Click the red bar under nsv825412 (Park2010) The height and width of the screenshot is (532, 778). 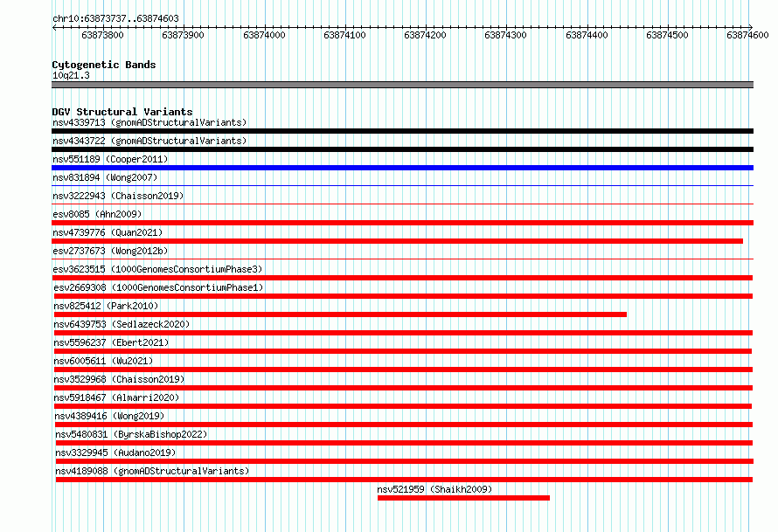[340, 314]
